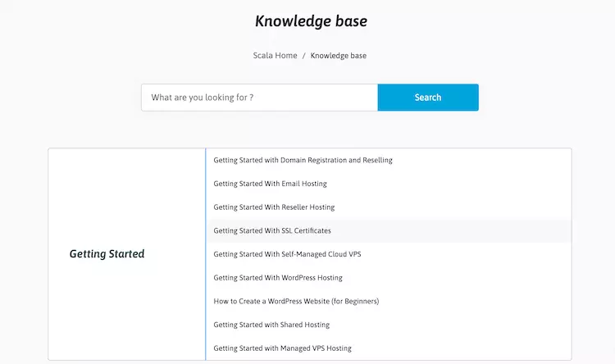Select the Knowledge base breadcrumb item
Viewport: 615px width, 364px height.
click(339, 55)
